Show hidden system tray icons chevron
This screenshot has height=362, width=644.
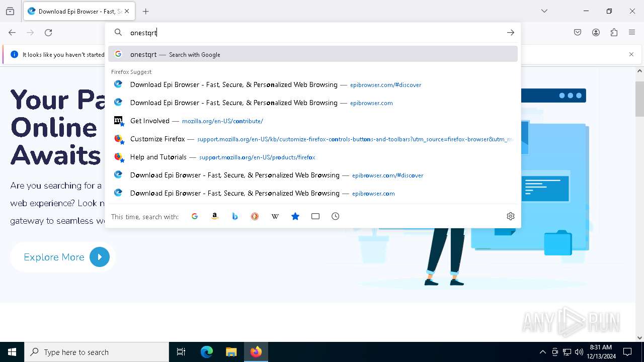[542, 352]
